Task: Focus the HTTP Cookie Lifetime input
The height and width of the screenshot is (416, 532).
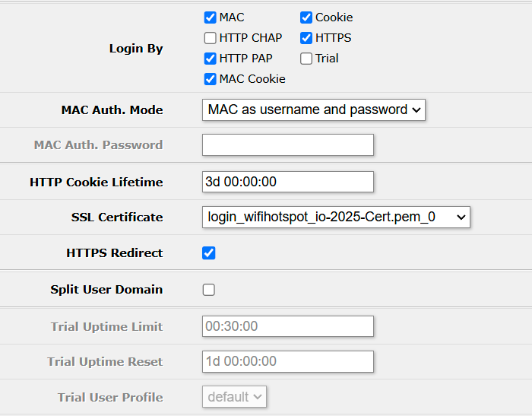Action: [x=287, y=182]
